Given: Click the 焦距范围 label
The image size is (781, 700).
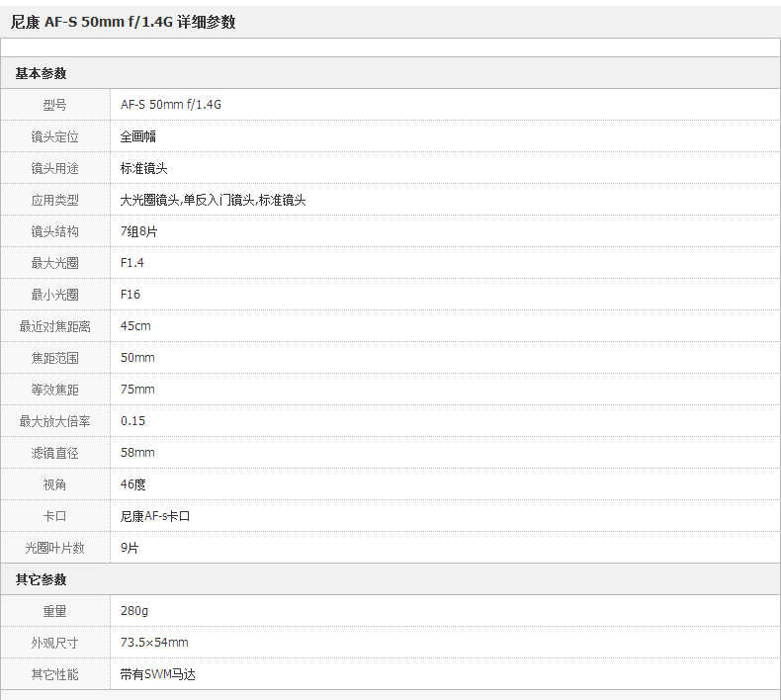Looking at the screenshot, I should point(54,358).
